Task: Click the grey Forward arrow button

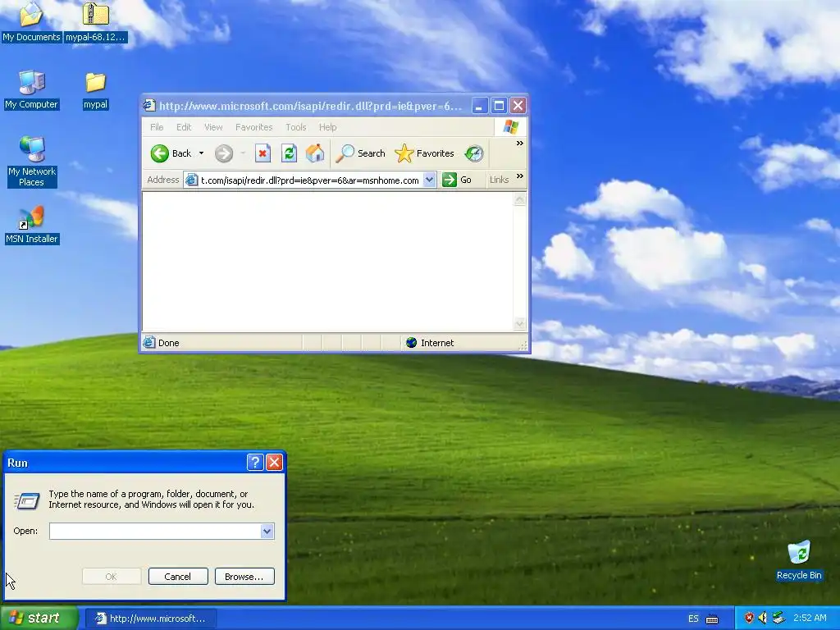Action: pos(224,153)
